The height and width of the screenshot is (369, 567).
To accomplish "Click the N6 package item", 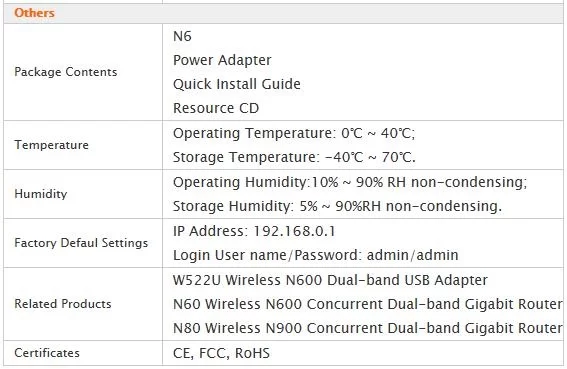I will click(x=182, y=37).
